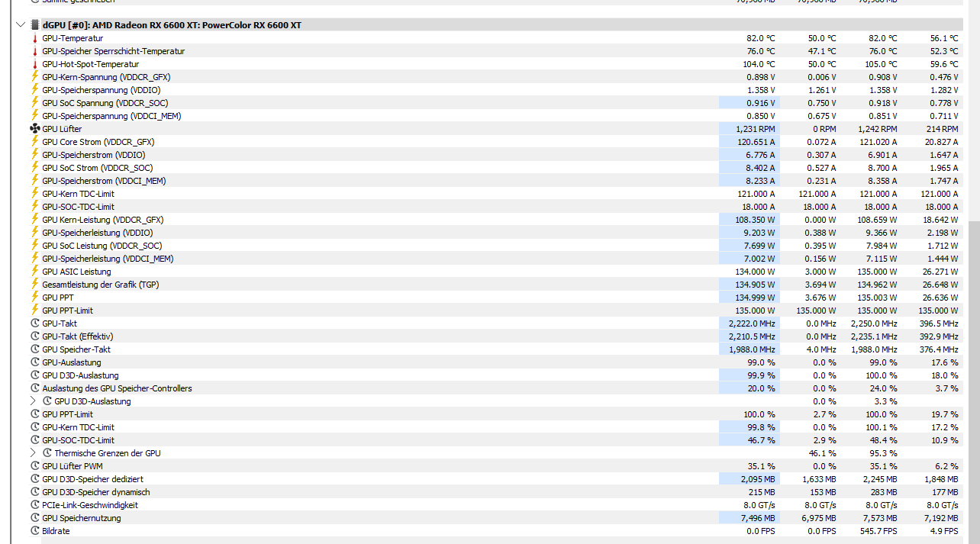Click the 2,095 MB dedicated memory value
Image resolution: width=980 pixels, height=544 pixels.
click(x=758, y=479)
